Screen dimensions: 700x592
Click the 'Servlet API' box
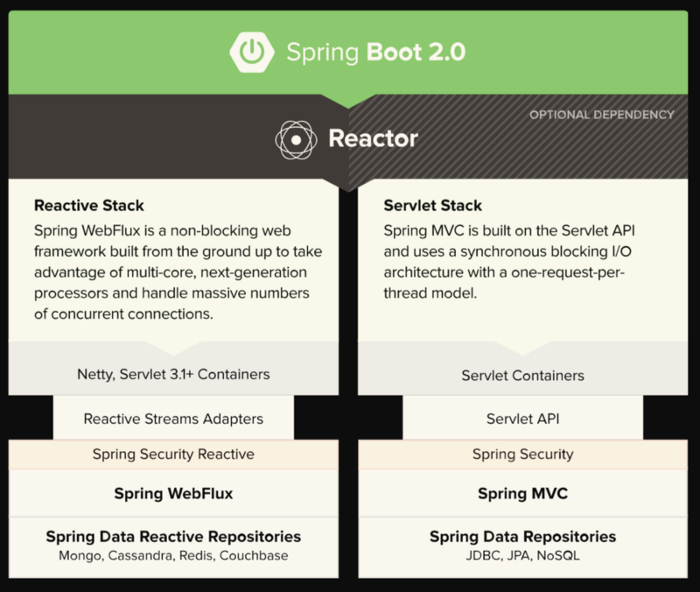(522, 418)
